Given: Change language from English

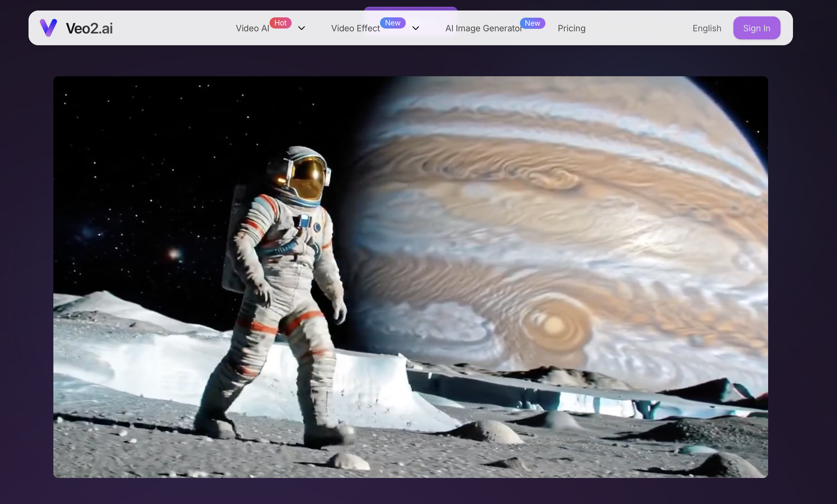Looking at the screenshot, I should (707, 28).
